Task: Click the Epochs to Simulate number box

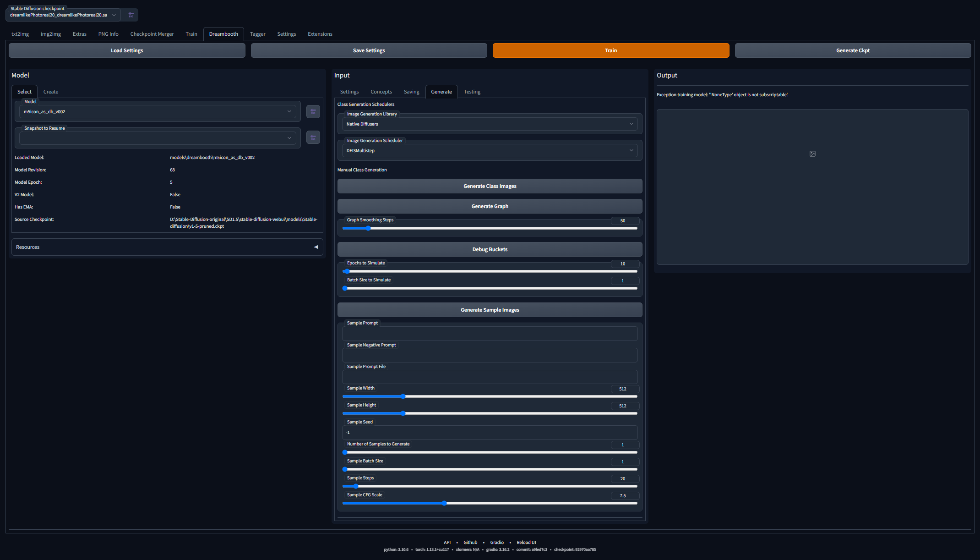Action: (x=625, y=264)
